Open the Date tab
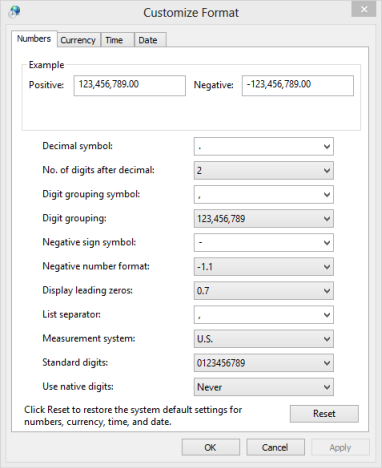This screenshot has height=468, width=382. 150,40
